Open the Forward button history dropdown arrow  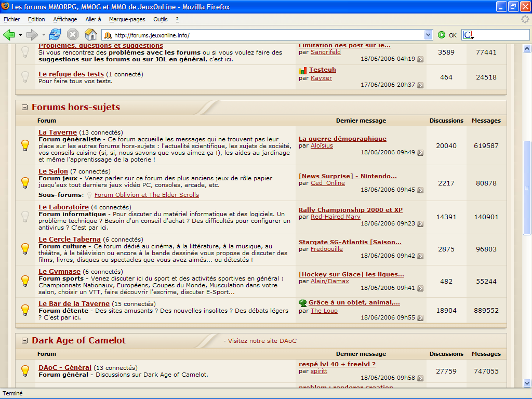[x=44, y=35]
